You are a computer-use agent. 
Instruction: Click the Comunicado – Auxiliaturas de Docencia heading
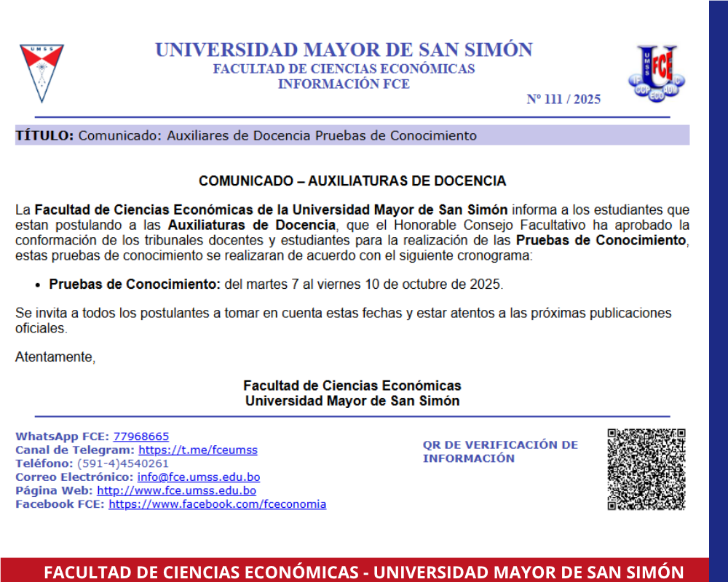coord(352,180)
